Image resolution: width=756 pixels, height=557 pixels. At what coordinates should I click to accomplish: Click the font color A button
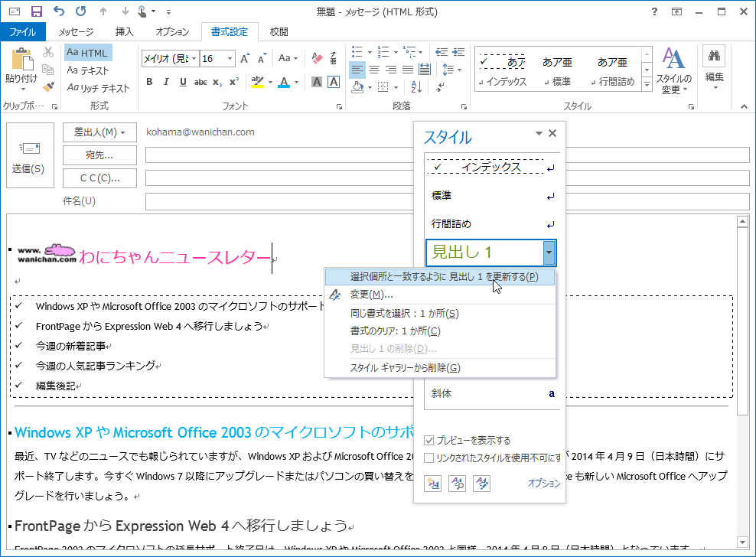tap(284, 82)
